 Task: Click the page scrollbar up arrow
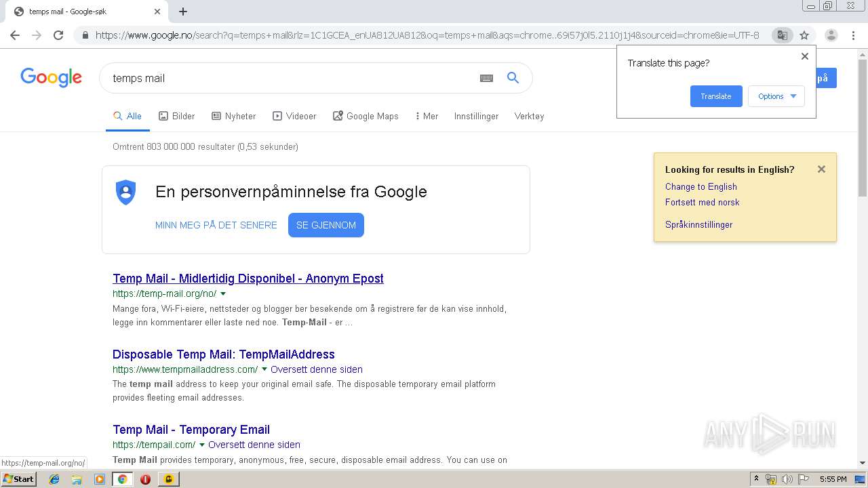(x=863, y=54)
